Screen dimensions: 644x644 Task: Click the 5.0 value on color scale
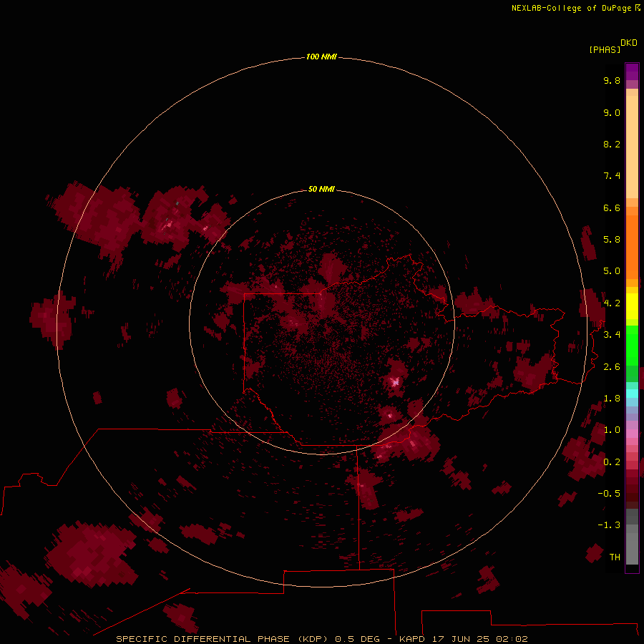(612, 271)
